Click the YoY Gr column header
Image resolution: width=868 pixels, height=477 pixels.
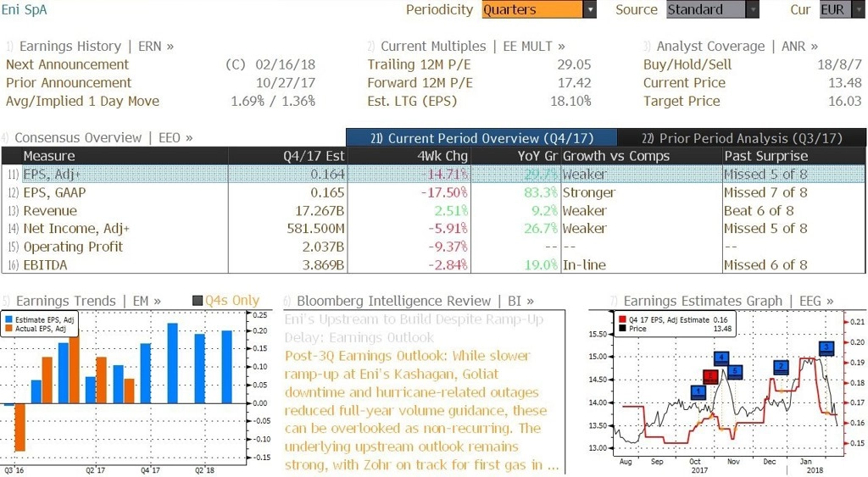click(515, 156)
